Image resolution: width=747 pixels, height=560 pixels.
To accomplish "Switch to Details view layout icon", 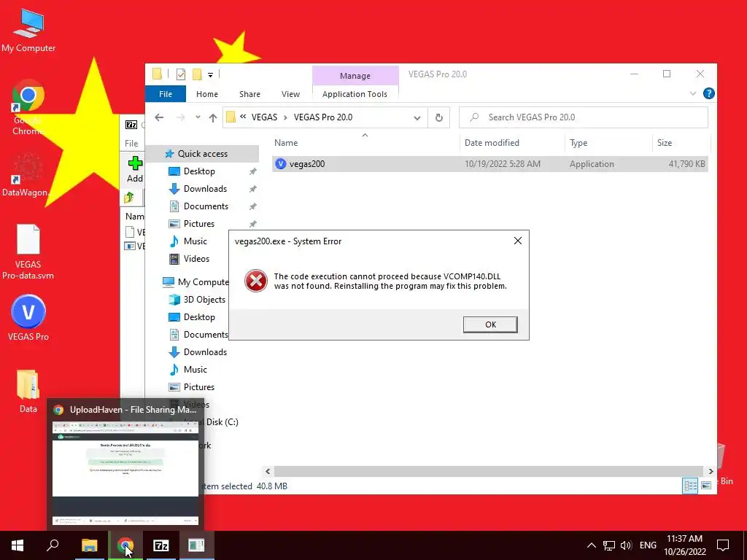I will click(690, 485).
